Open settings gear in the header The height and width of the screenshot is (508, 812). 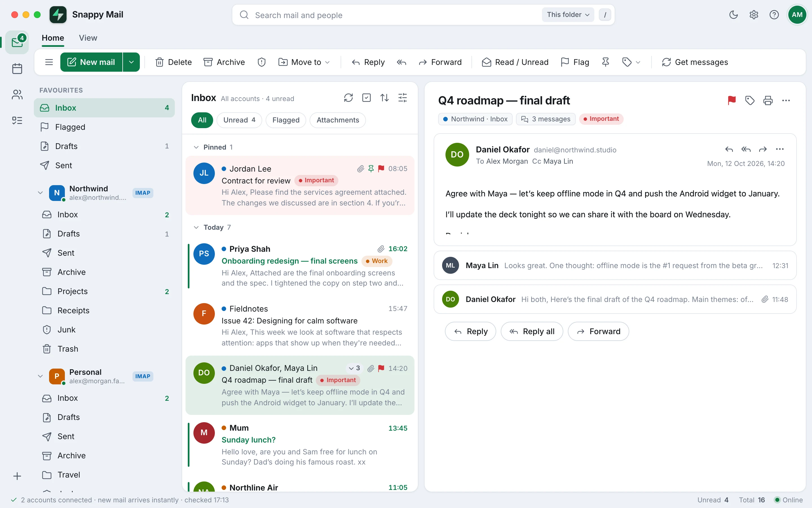(754, 15)
